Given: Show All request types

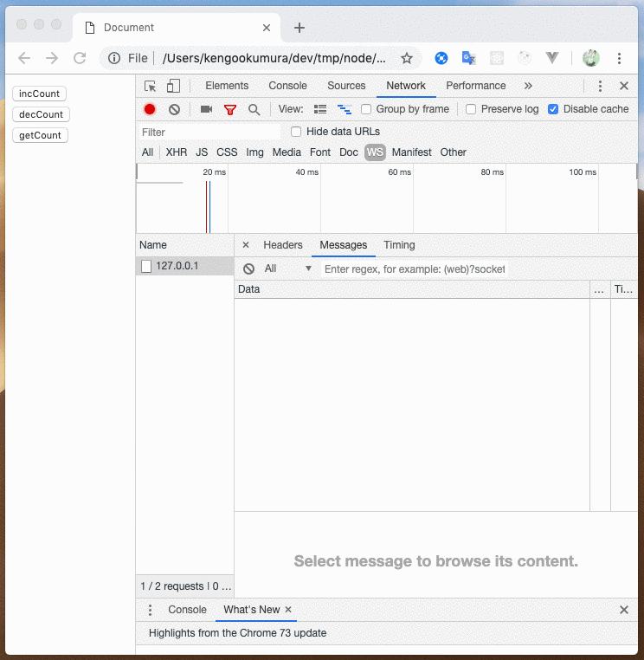Looking at the screenshot, I should pos(147,152).
